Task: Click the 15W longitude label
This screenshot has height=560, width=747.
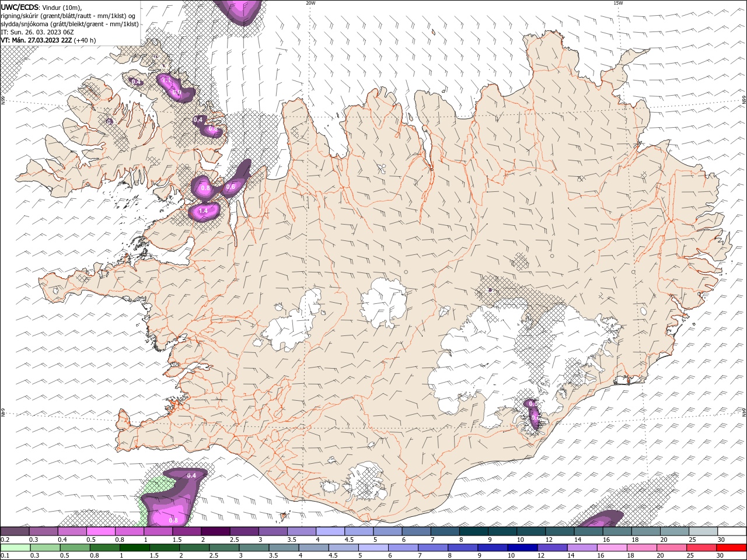Action: click(618, 2)
